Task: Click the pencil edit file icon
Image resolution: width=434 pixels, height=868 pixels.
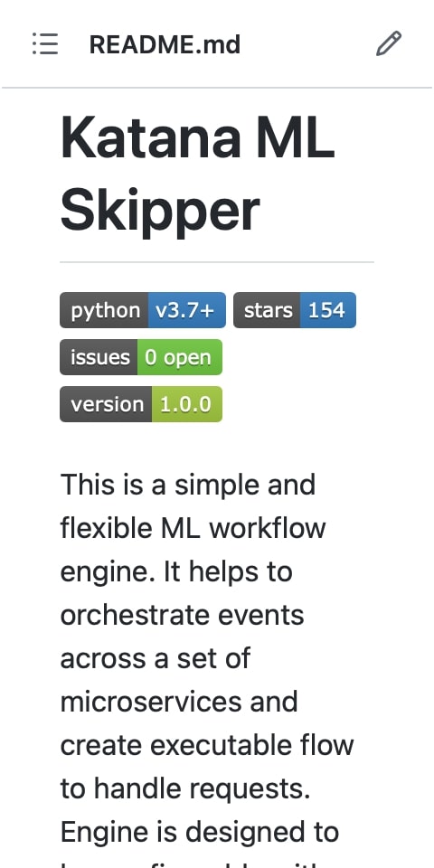Action: click(389, 44)
